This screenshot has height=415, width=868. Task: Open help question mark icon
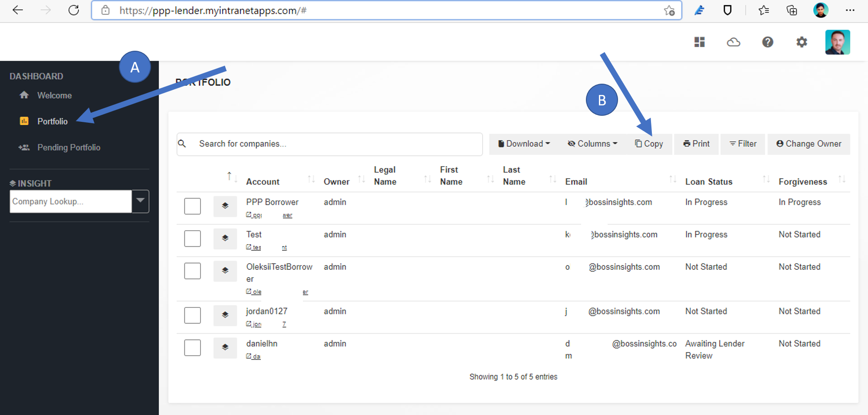pos(768,42)
